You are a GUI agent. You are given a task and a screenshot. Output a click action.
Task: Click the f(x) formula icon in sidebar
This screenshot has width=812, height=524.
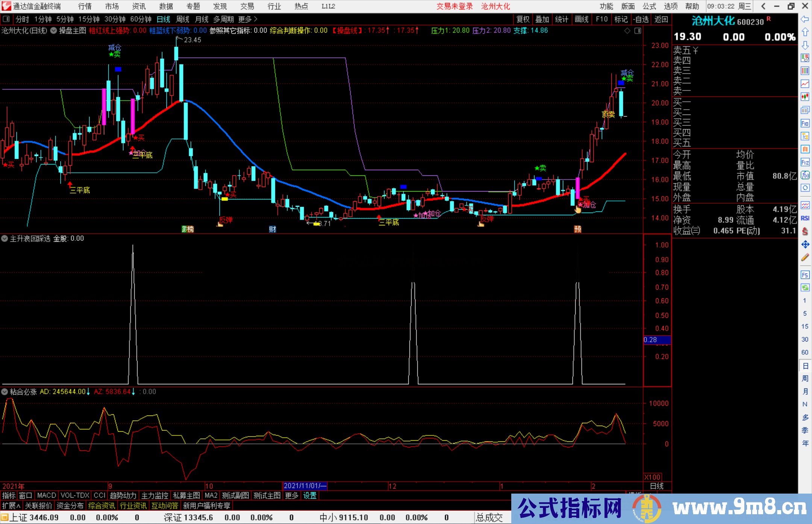(x=805, y=175)
